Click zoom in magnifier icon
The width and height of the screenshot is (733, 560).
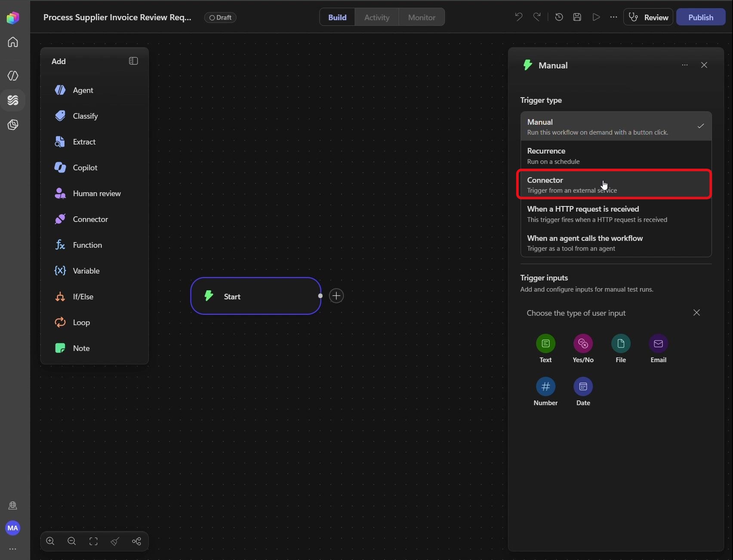[50, 541]
